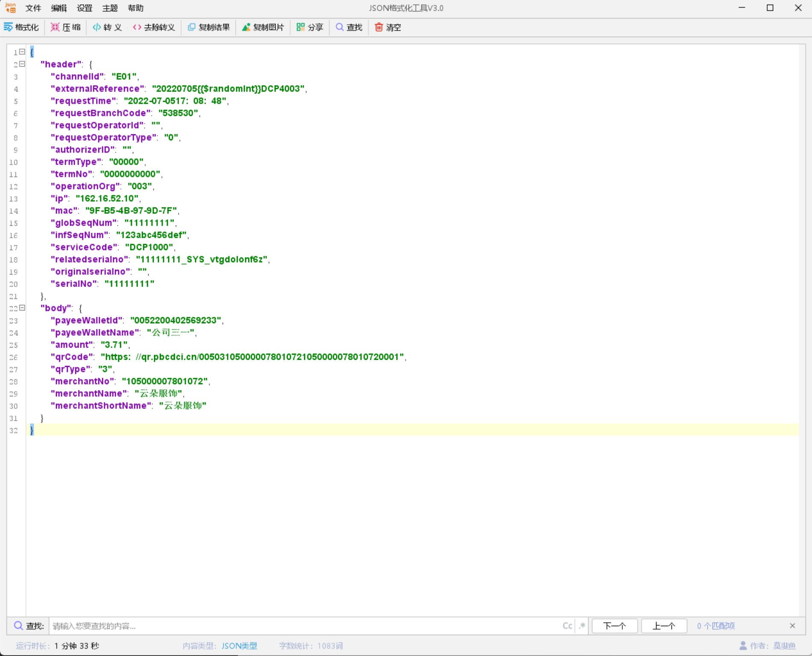Click the "termType" key

[x=76, y=162]
